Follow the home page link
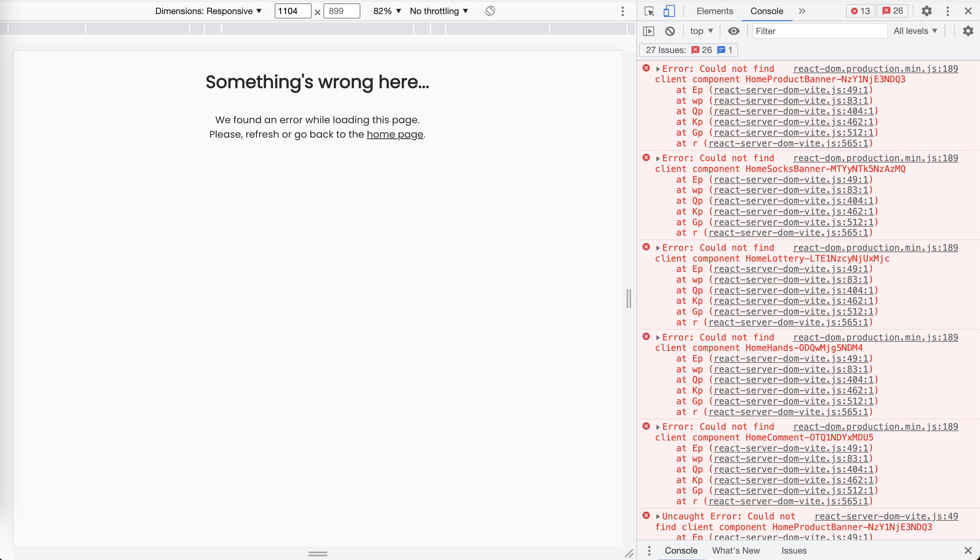 pyautogui.click(x=395, y=134)
